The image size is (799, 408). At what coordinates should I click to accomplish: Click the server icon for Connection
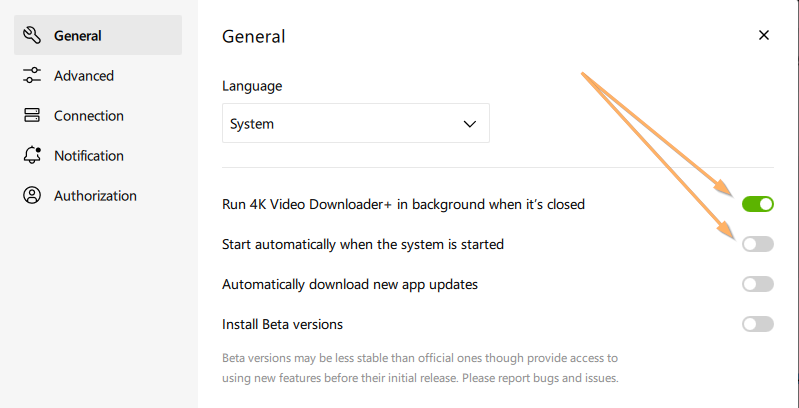(33, 116)
